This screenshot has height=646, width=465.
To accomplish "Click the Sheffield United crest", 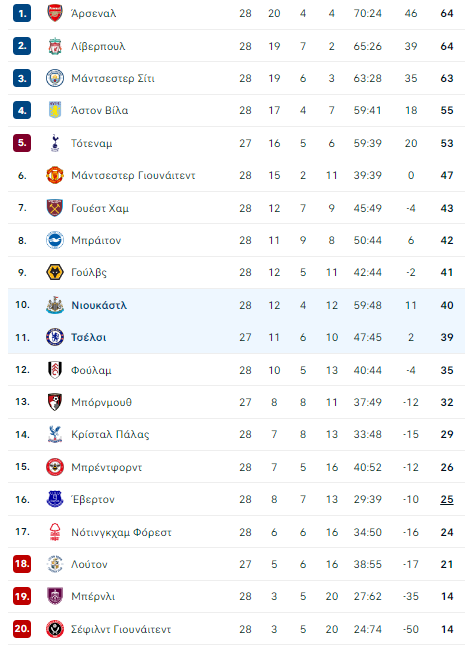I will (x=55, y=629).
